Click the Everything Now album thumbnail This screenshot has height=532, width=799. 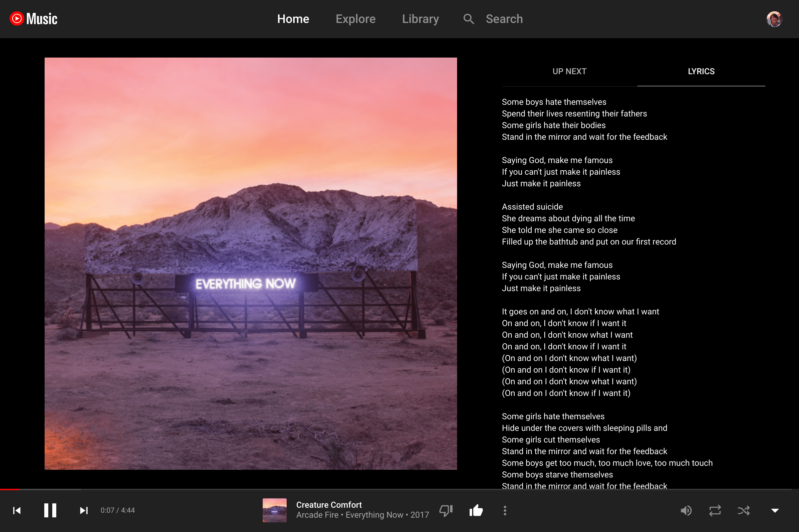pyautogui.click(x=276, y=510)
